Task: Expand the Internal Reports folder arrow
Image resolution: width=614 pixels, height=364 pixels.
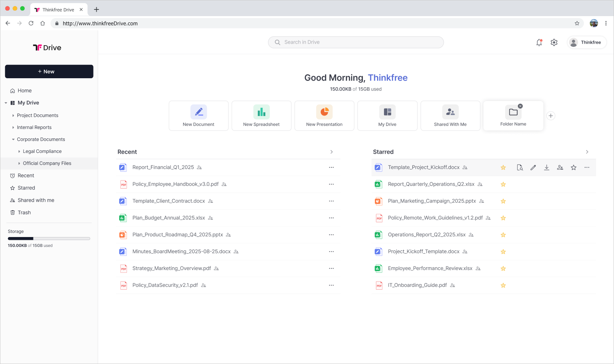Action: coord(13,127)
